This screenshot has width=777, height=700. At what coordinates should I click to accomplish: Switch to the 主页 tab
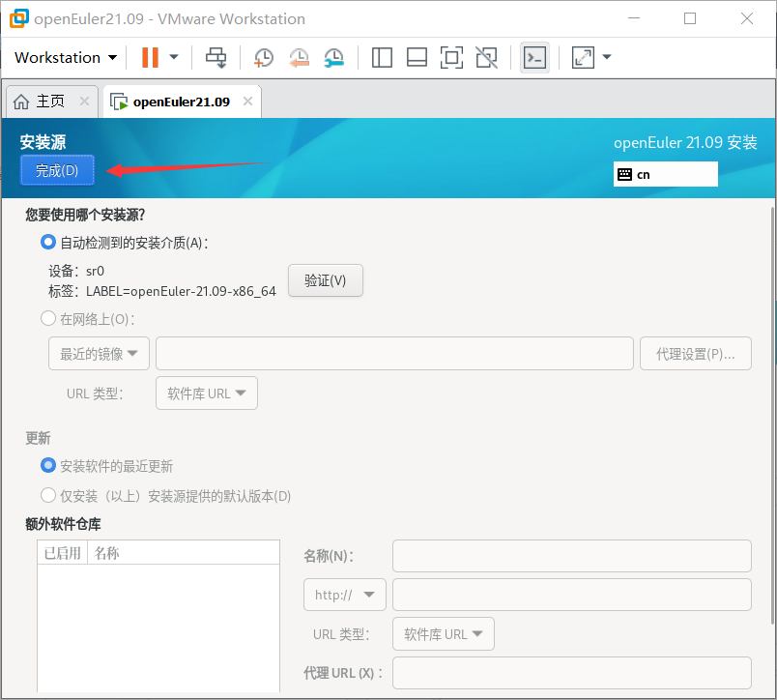tap(51, 102)
